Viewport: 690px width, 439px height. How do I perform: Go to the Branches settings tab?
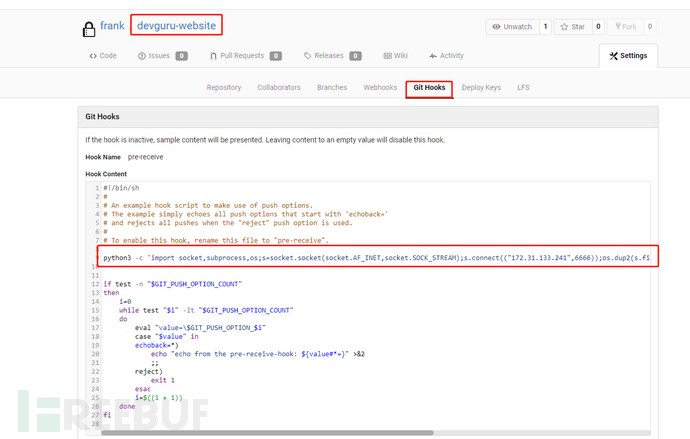pyautogui.click(x=332, y=88)
